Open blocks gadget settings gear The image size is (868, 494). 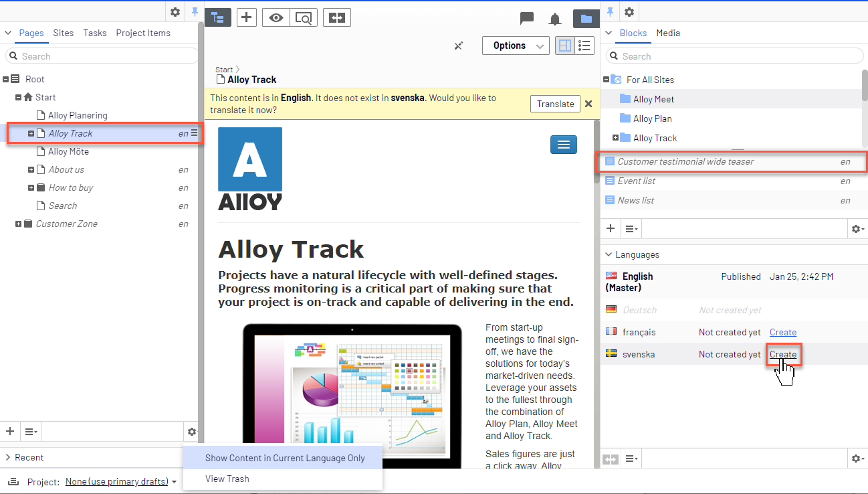(x=857, y=228)
